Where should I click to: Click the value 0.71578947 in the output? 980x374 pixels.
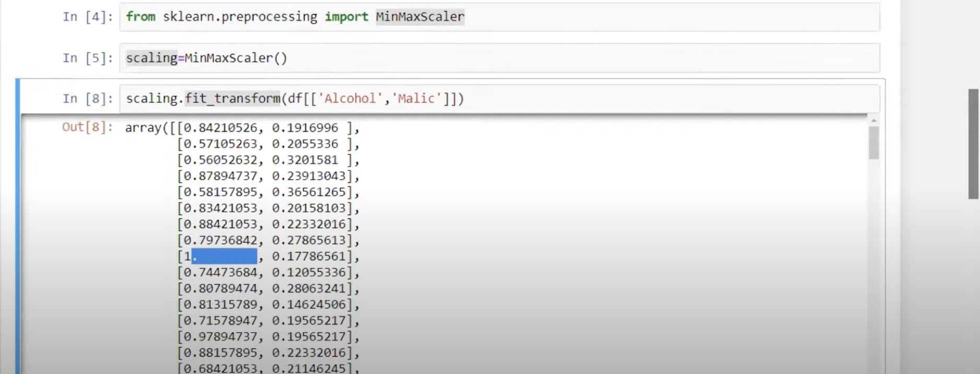pyautogui.click(x=220, y=321)
